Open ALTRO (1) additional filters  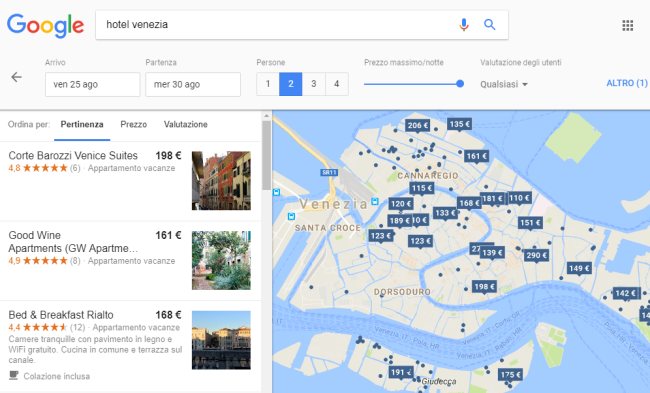(x=627, y=83)
